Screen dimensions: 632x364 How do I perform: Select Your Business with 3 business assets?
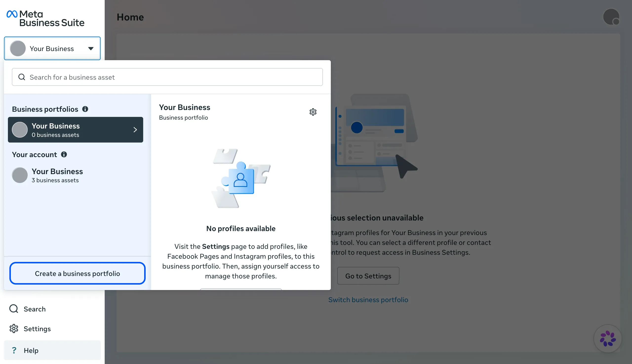click(x=75, y=175)
